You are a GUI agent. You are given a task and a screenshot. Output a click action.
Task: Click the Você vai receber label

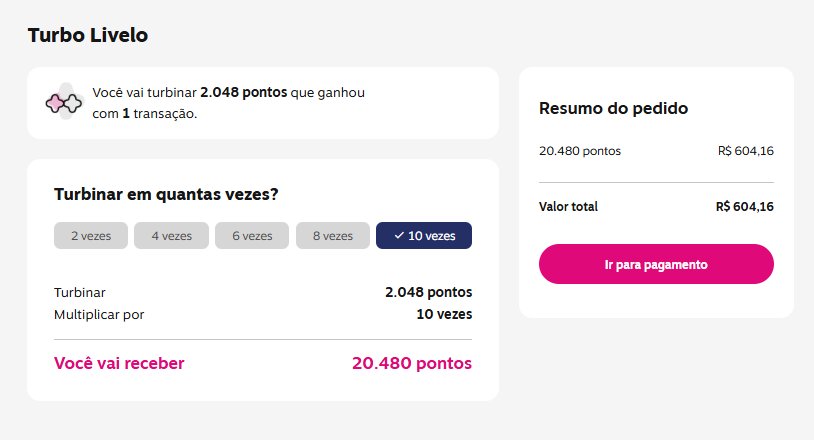(x=119, y=363)
